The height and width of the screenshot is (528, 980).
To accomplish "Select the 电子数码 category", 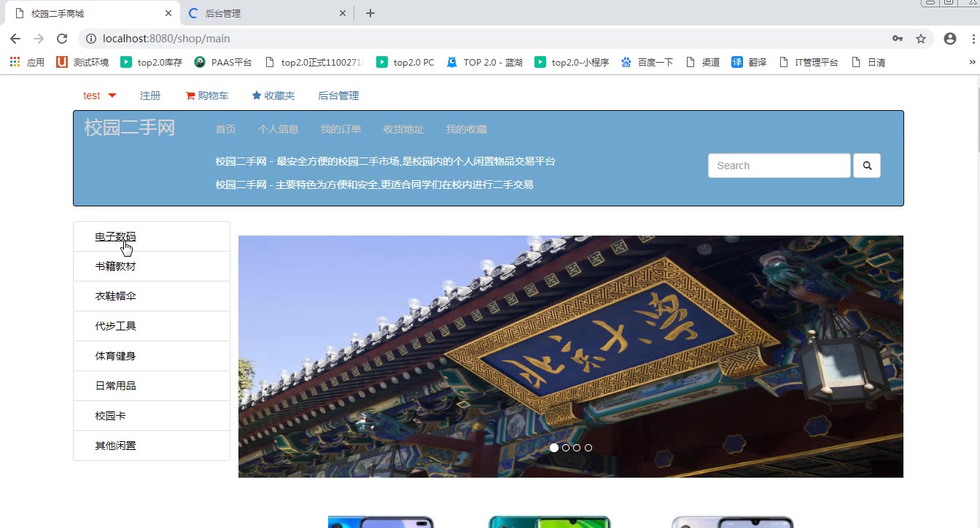I will pos(152,236).
